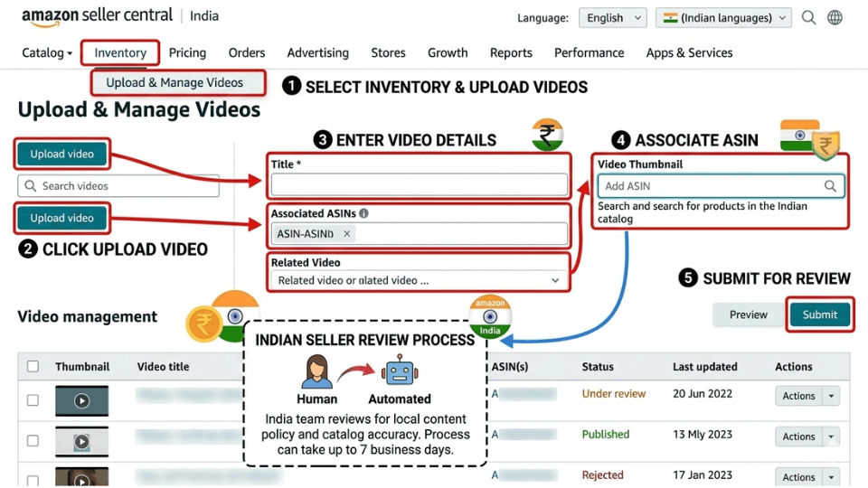Click the globe icon in header
The width and height of the screenshot is (868, 488).
tap(835, 18)
